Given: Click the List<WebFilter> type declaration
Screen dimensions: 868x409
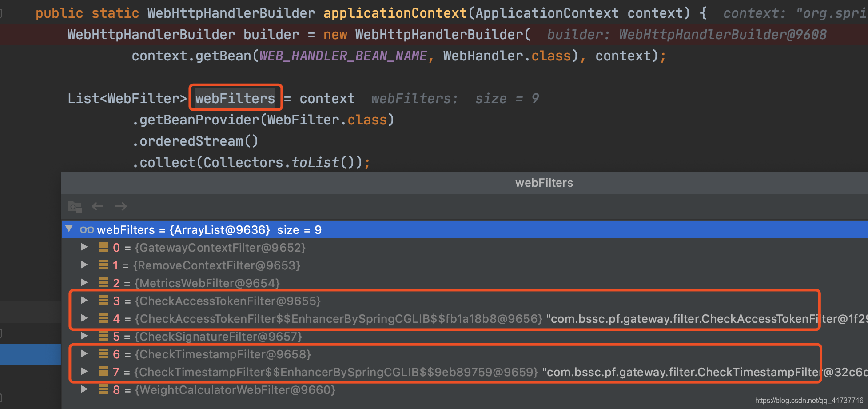Looking at the screenshot, I should tap(127, 99).
